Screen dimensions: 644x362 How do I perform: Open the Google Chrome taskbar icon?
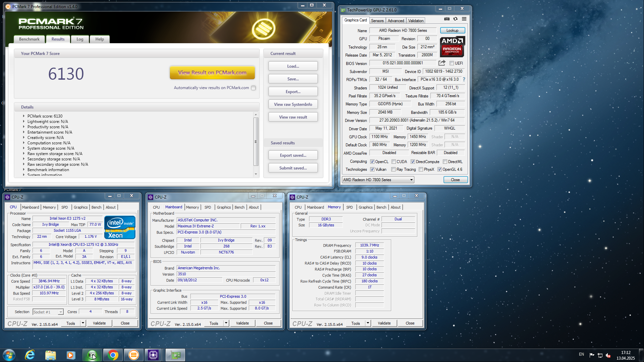113,355
